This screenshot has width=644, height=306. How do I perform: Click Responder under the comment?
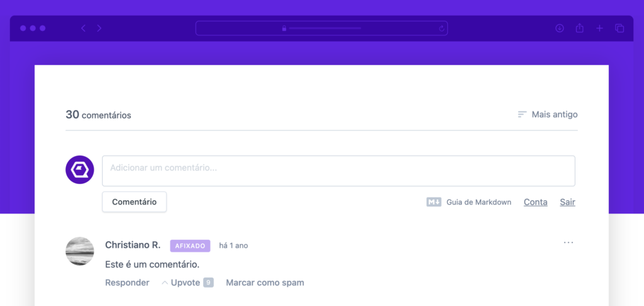click(x=127, y=283)
